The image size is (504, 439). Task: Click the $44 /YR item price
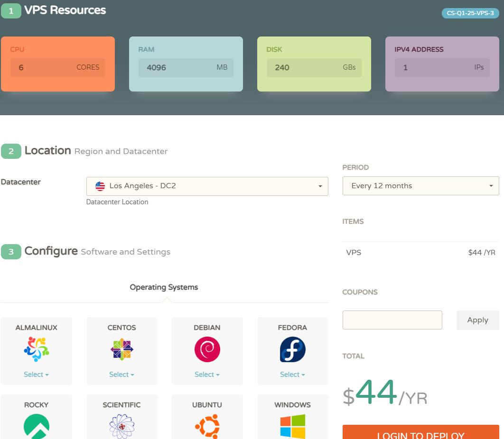482,252
